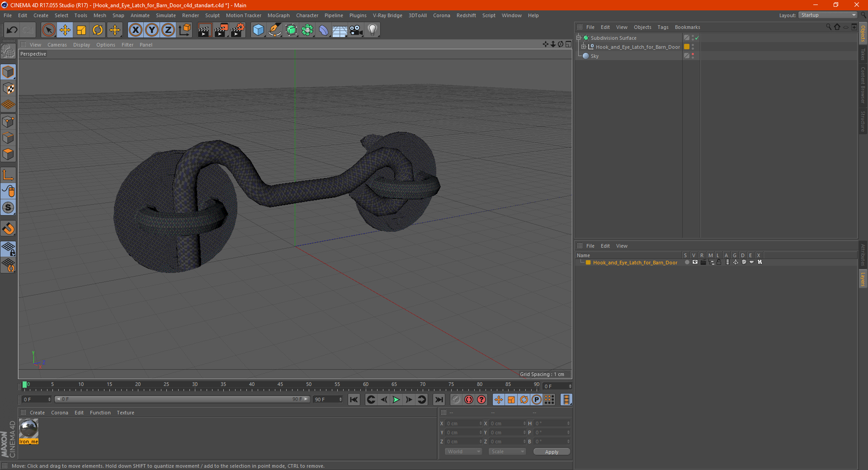
Task: Open the spline Pen tool
Action: point(274,30)
